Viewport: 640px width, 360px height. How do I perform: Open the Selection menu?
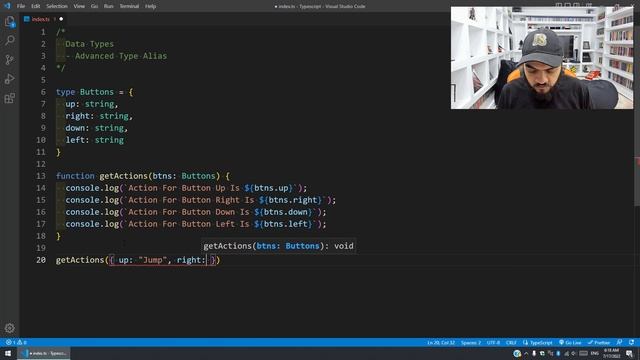pos(57,6)
